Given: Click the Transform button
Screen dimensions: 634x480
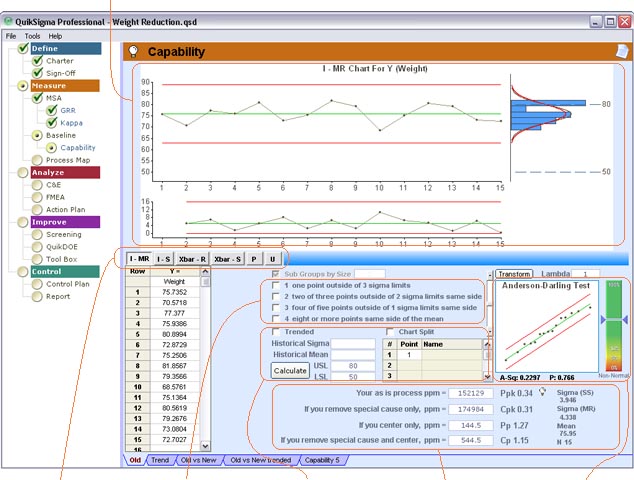Looking at the screenshot, I should (x=514, y=274).
